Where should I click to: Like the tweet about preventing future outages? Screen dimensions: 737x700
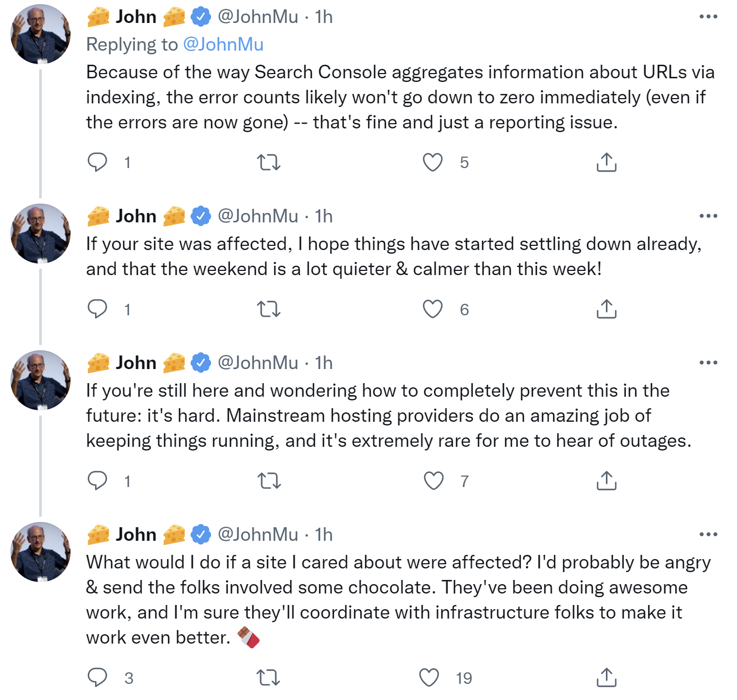click(x=433, y=480)
